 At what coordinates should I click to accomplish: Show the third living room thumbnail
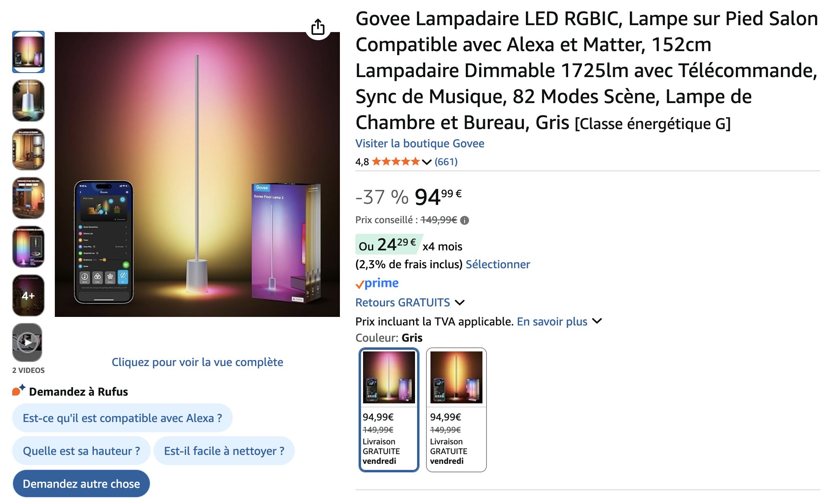(28, 149)
